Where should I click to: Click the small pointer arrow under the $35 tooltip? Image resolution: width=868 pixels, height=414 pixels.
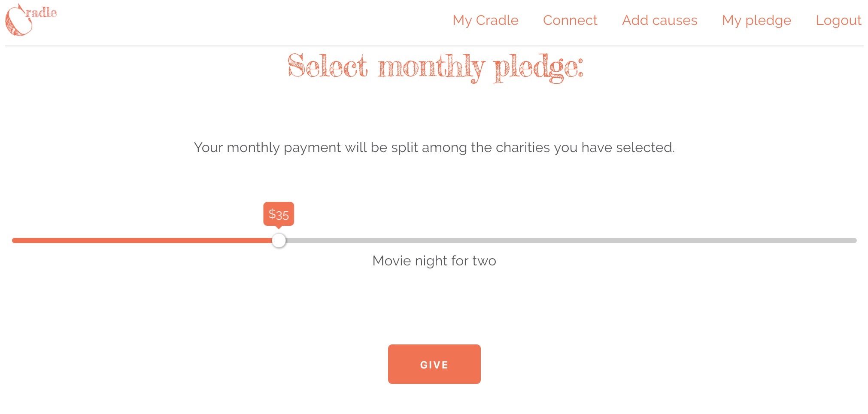tap(279, 227)
